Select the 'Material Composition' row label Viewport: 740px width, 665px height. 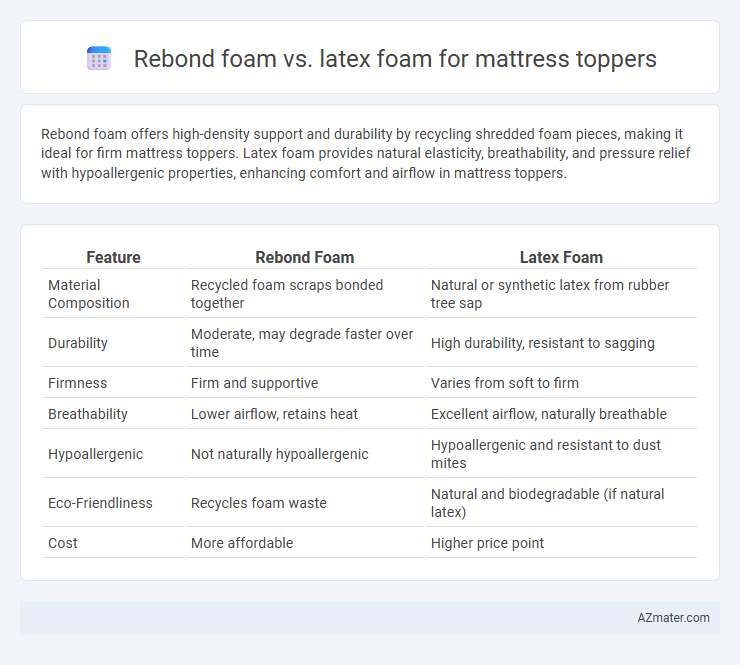[x=89, y=294]
